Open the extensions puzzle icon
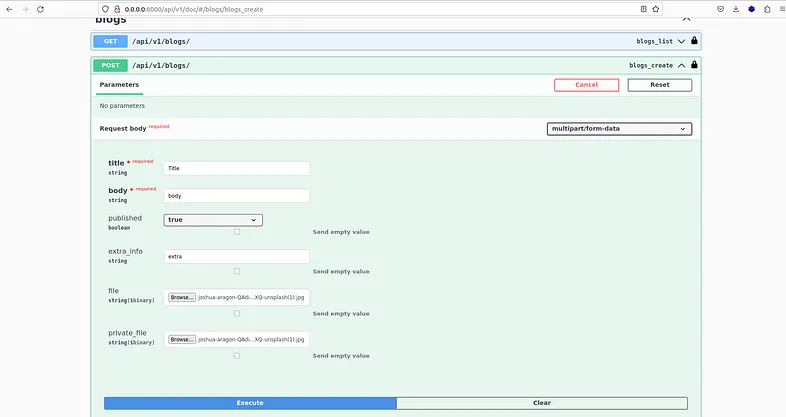This screenshot has width=786, height=417. (767, 9)
